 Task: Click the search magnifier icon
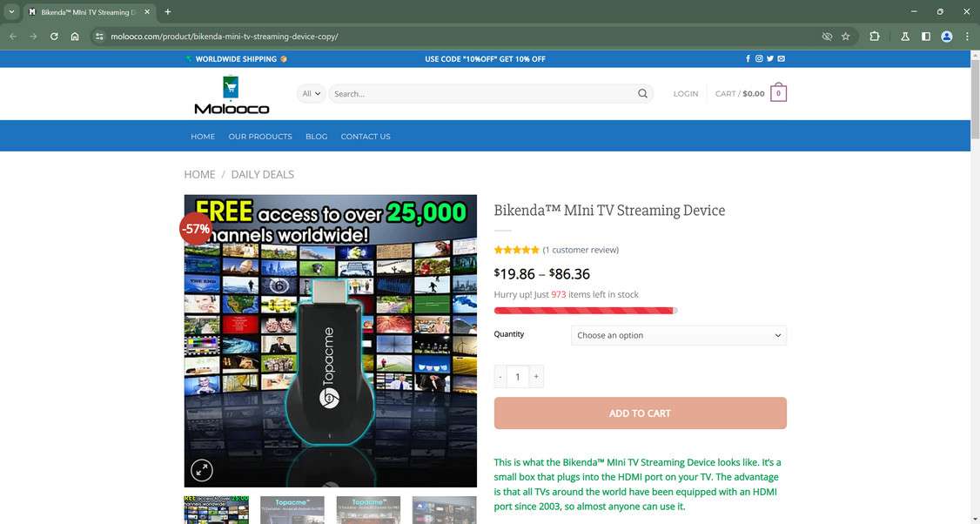tap(642, 94)
